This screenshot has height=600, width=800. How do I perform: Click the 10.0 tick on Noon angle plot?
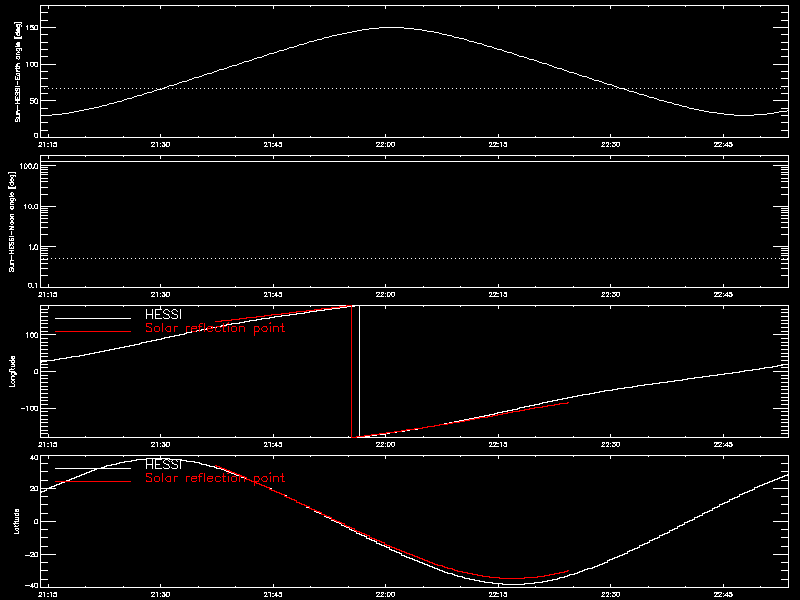[x=31, y=207]
